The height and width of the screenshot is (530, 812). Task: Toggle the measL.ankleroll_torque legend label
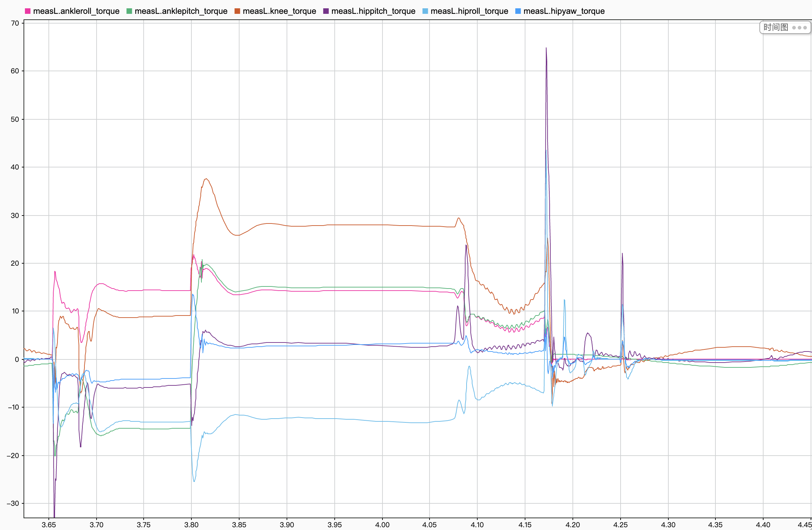click(x=76, y=11)
